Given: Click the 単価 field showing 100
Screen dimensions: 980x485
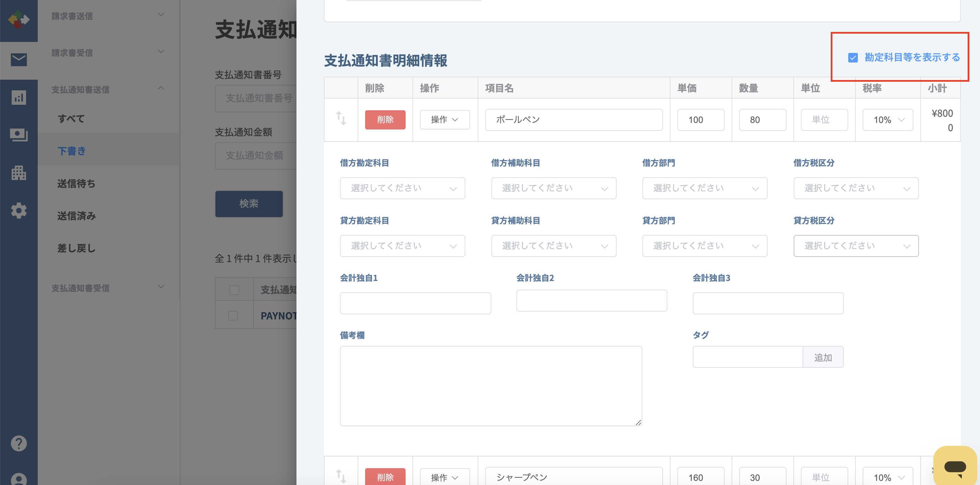Looking at the screenshot, I should click(701, 120).
